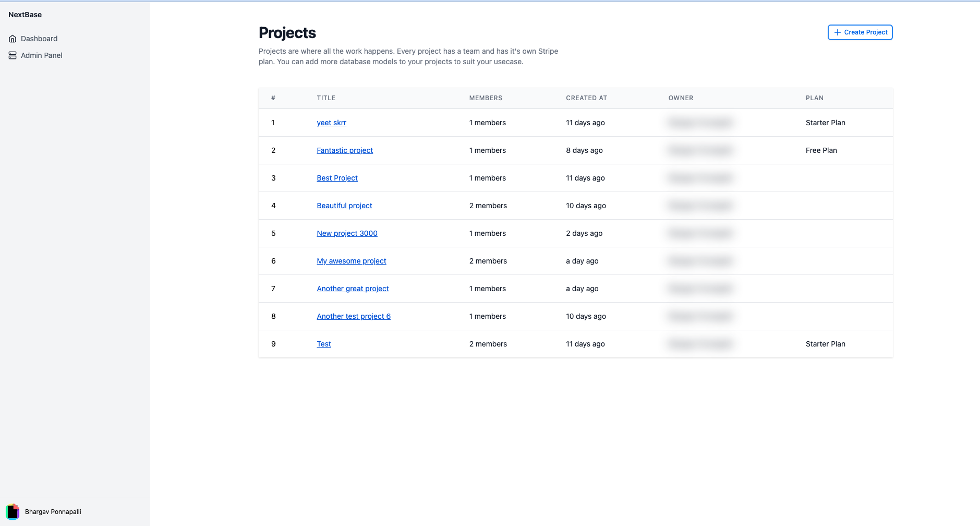
Task: Open the Best Project link
Action: 337,178
